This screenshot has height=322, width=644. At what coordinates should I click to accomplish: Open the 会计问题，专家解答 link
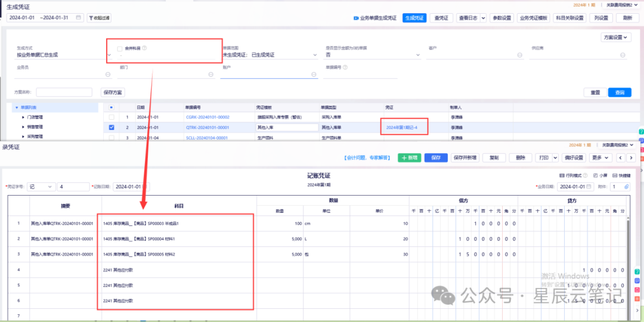(367, 157)
